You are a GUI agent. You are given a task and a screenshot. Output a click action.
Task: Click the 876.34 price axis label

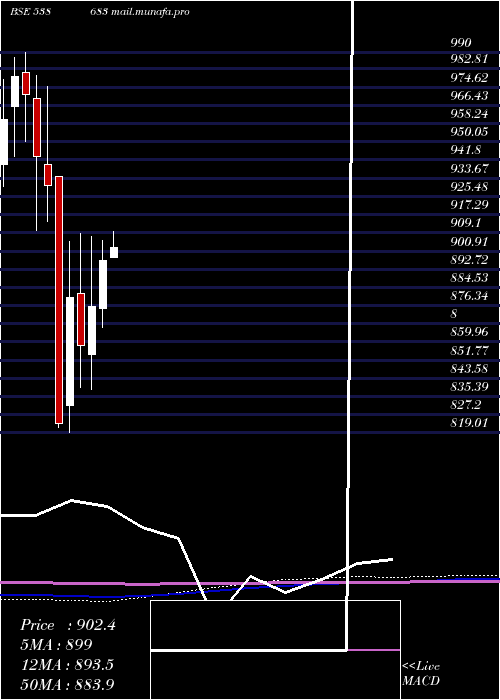point(469,296)
